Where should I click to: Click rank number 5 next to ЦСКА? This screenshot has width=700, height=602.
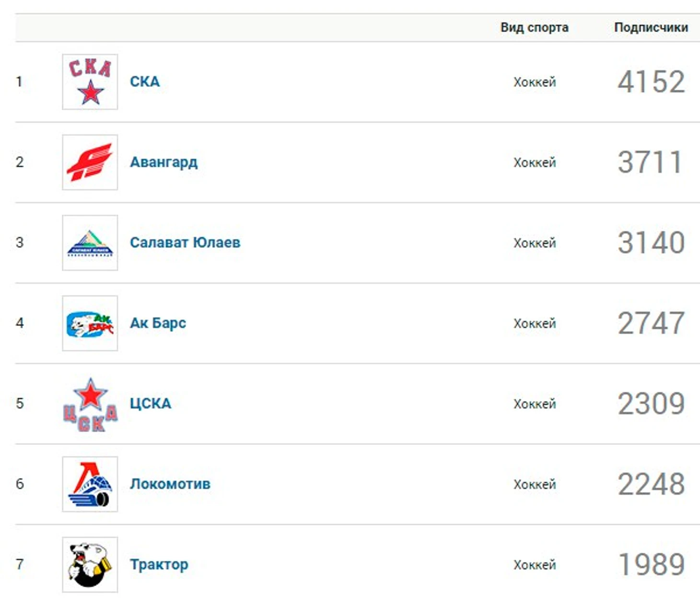pos(20,404)
